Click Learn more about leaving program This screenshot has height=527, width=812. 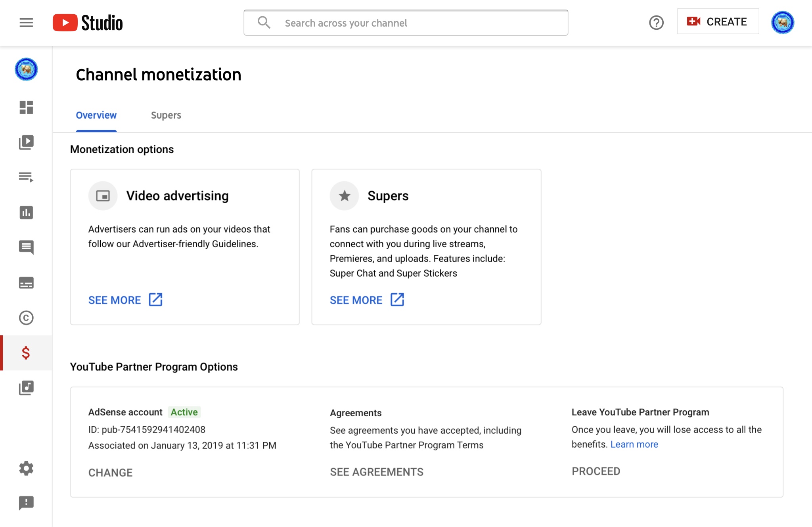coord(634,444)
